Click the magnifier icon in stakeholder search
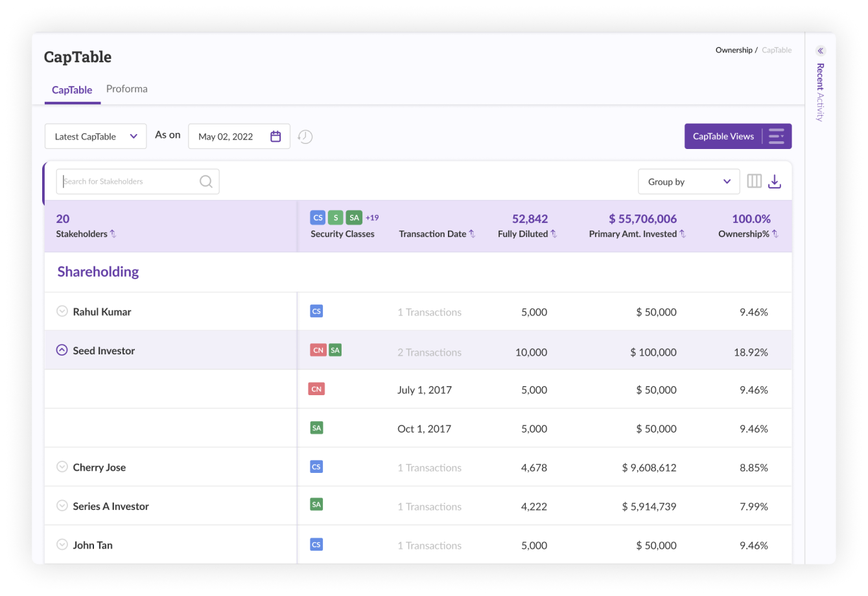Screen dimensions: 868x596 click(205, 181)
